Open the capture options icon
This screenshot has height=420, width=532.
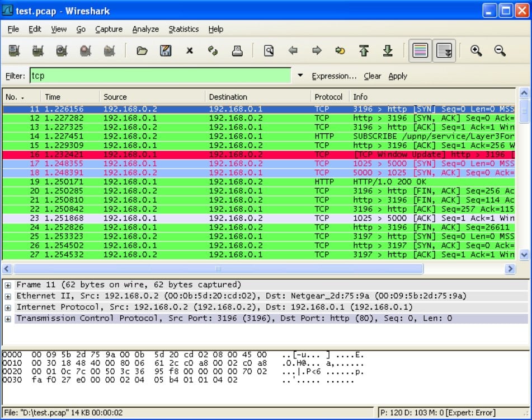(x=38, y=51)
